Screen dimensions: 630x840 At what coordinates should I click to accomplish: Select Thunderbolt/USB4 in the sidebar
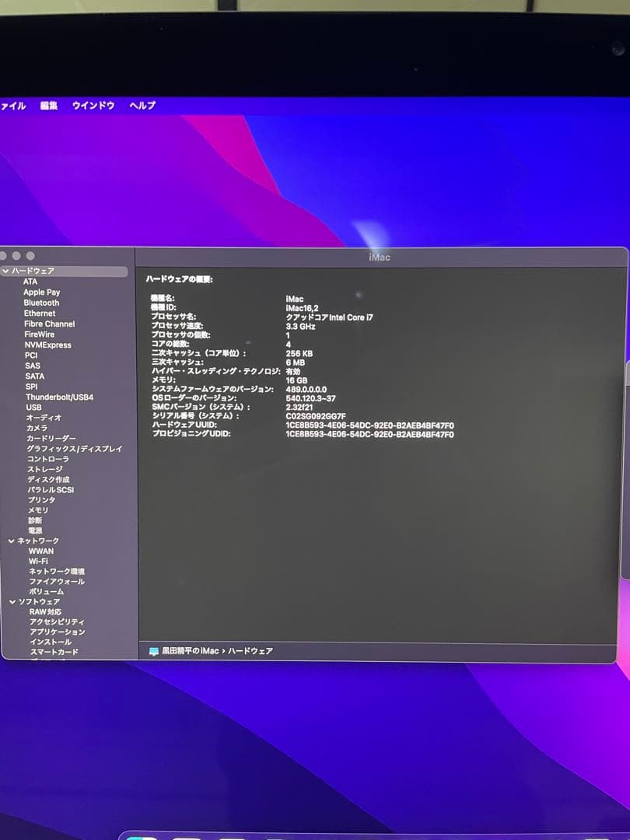point(59,397)
